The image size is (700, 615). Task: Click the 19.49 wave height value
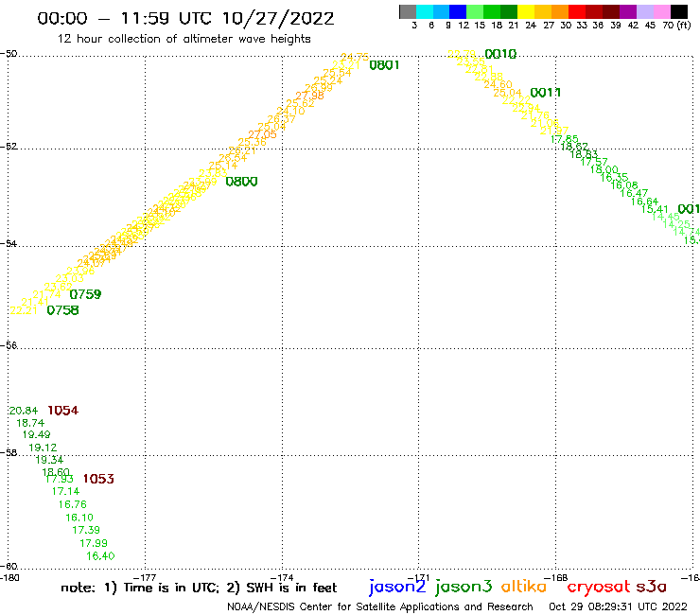tap(37, 434)
